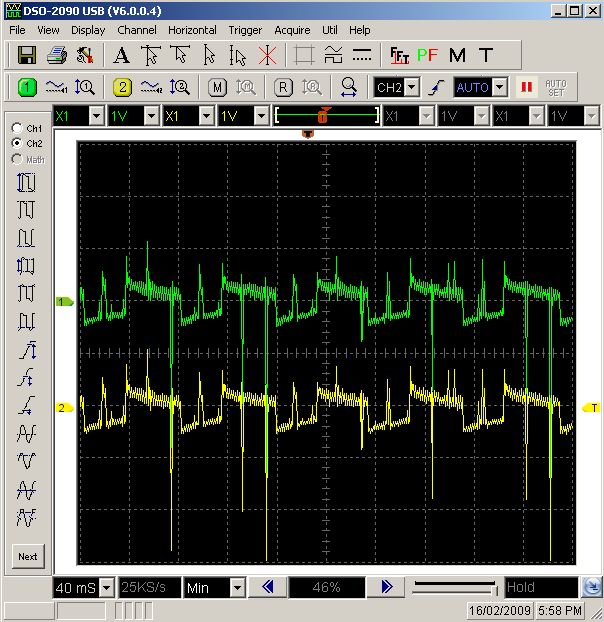The height and width of the screenshot is (622, 604).
Task: Click the red pause acquisition button
Action: point(526,87)
